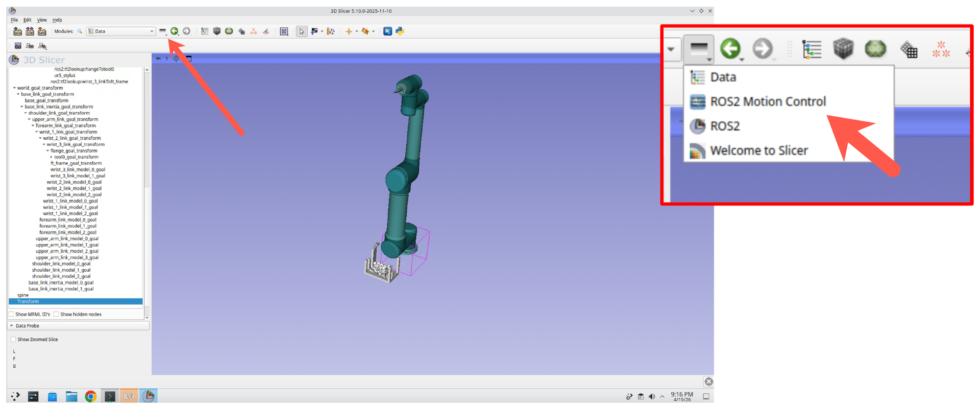Click the crosshair toolbar icon
Screen dimensions: 980x409
(348, 31)
